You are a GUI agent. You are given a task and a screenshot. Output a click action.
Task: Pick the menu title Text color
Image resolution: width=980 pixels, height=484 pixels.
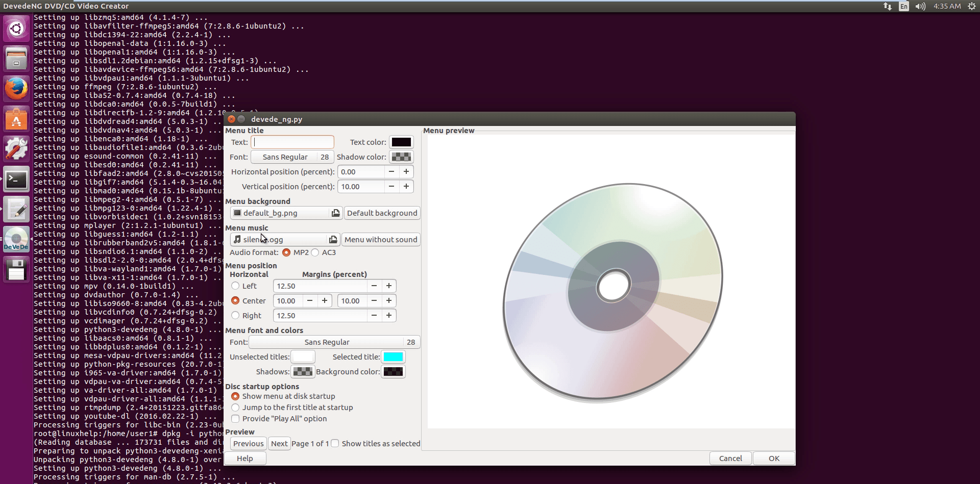pos(401,142)
